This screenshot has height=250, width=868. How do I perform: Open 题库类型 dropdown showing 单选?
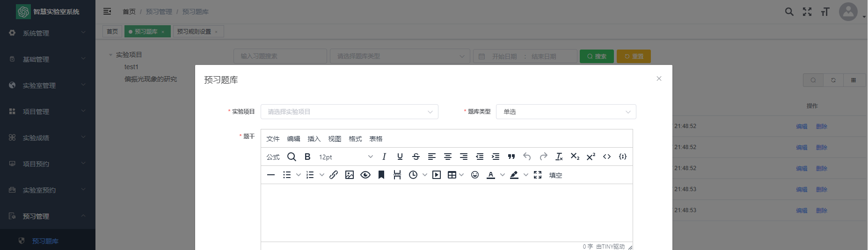[x=566, y=112]
